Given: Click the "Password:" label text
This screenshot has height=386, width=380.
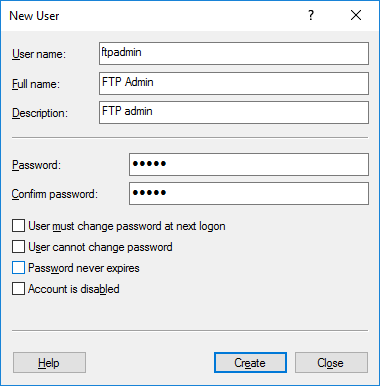Looking at the screenshot, I should click(37, 165).
